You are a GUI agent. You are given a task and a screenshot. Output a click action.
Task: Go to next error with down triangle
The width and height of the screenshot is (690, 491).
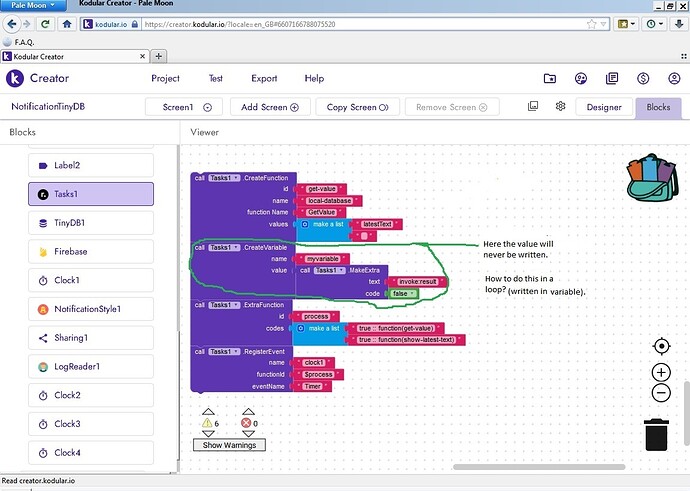point(249,433)
